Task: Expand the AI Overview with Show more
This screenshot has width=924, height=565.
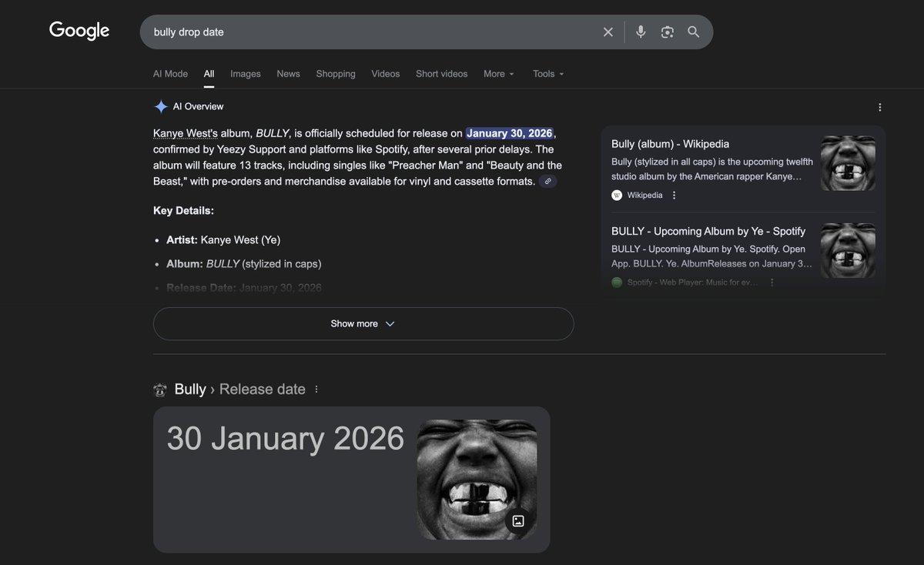Action: coord(363,324)
